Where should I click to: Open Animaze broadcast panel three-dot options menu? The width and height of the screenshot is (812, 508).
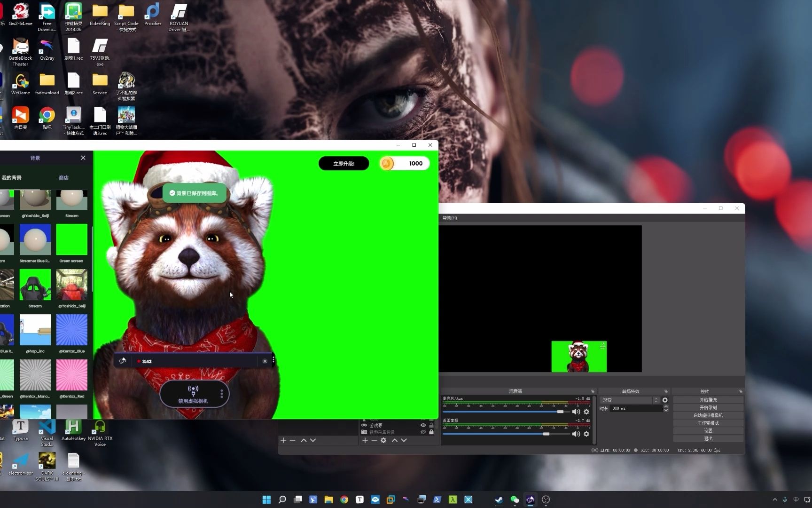point(221,394)
